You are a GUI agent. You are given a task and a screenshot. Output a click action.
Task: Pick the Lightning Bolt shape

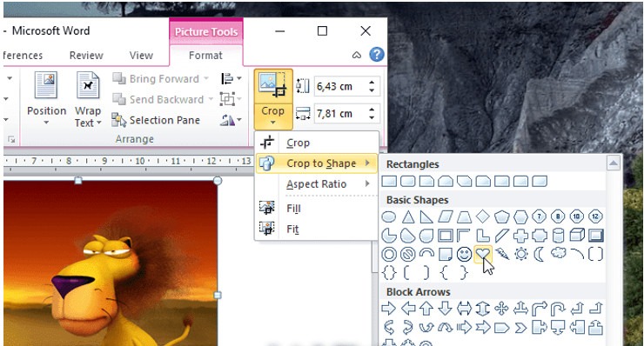[501, 254]
